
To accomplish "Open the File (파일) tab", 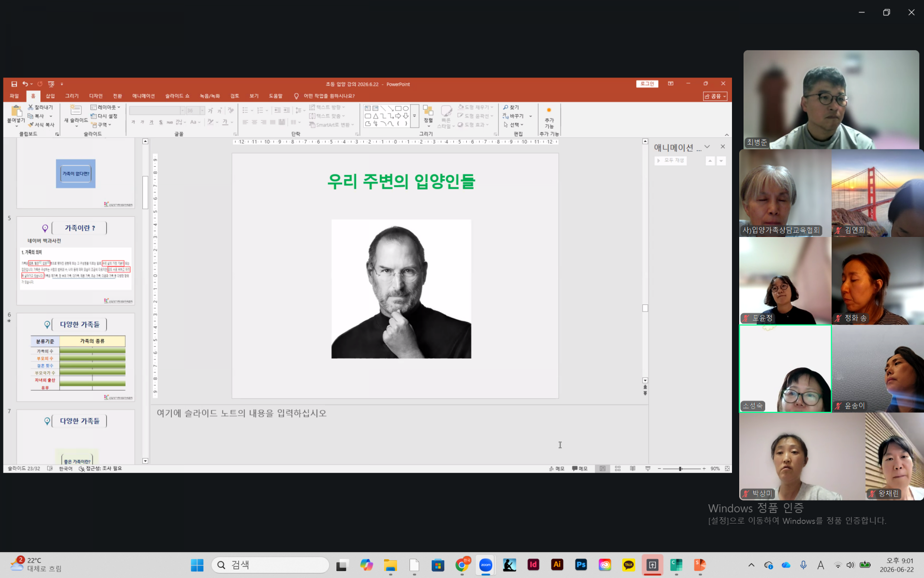I will click(x=14, y=96).
